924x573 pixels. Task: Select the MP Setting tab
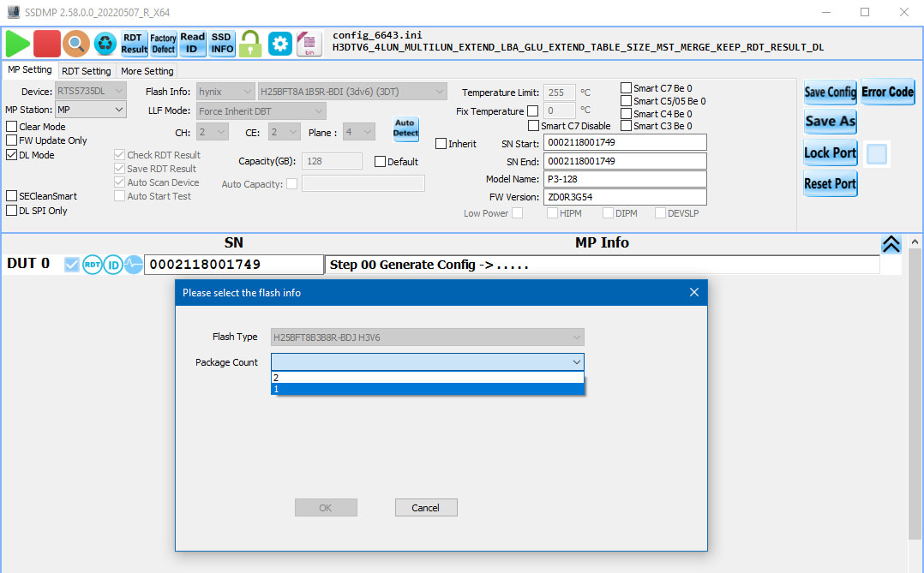pos(30,69)
